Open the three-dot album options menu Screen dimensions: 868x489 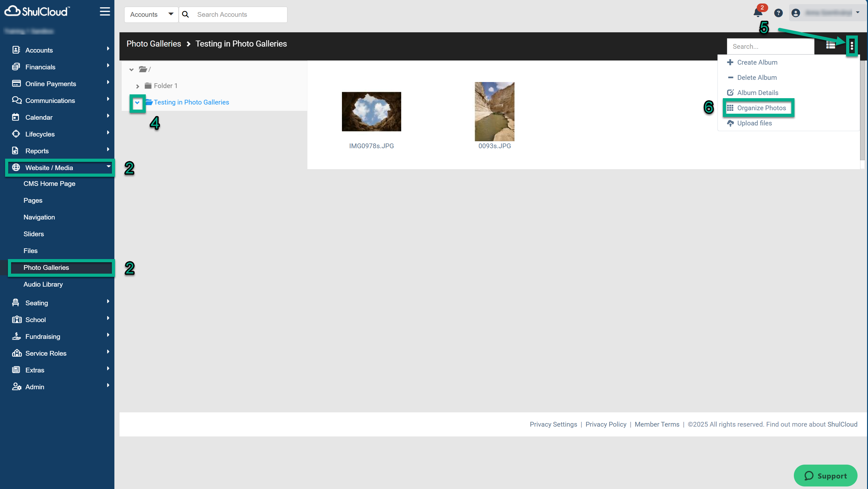tap(852, 46)
